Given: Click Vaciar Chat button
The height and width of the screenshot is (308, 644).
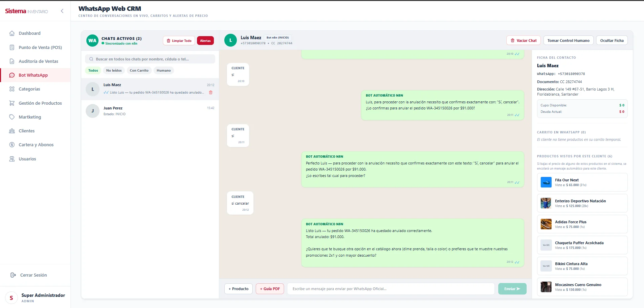Looking at the screenshot, I should coord(524,41).
